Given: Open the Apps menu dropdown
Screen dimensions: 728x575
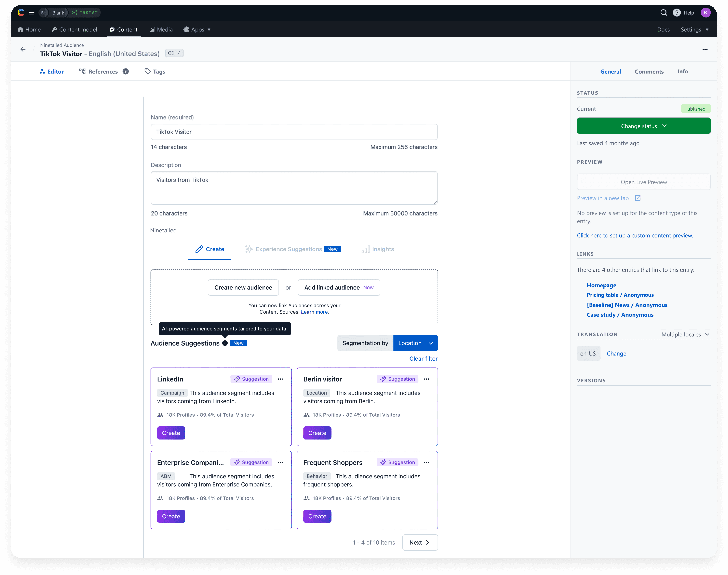Looking at the screenshot, I should pos(197,30).
